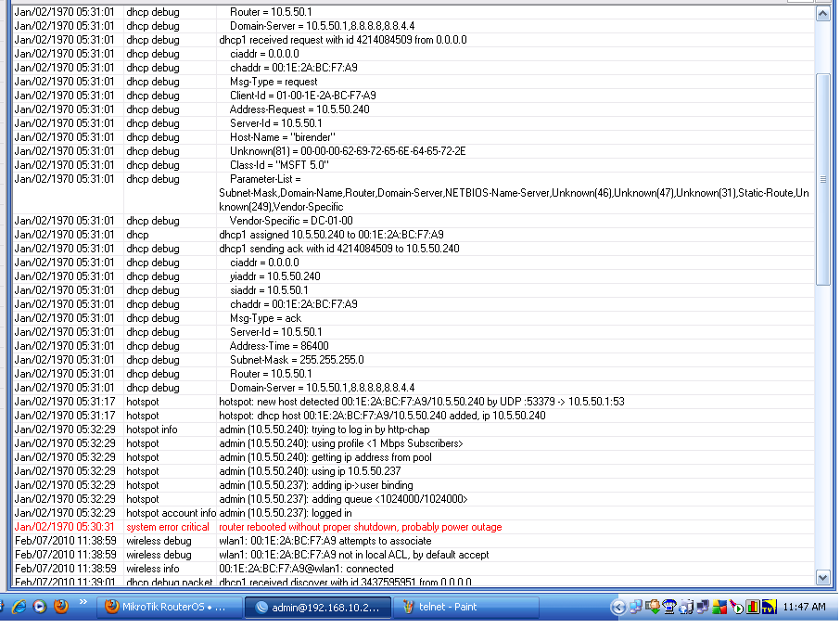This screenshot has width=840, height=641.
Task: Select 'using profile <1 Mbps Subscribers>' row
Action: (x=413, y=443)
